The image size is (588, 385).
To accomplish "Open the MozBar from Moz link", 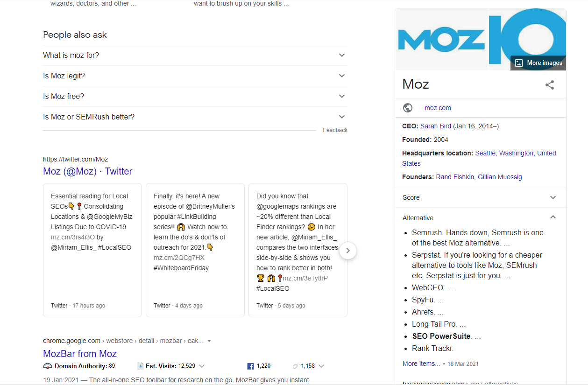I will click(x=80, y=354).
